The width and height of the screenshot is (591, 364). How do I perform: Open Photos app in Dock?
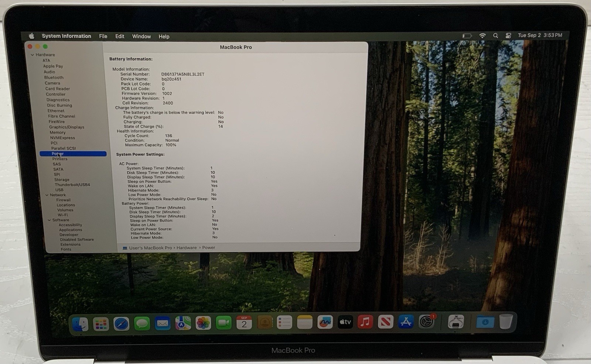(x=203, y=323)
